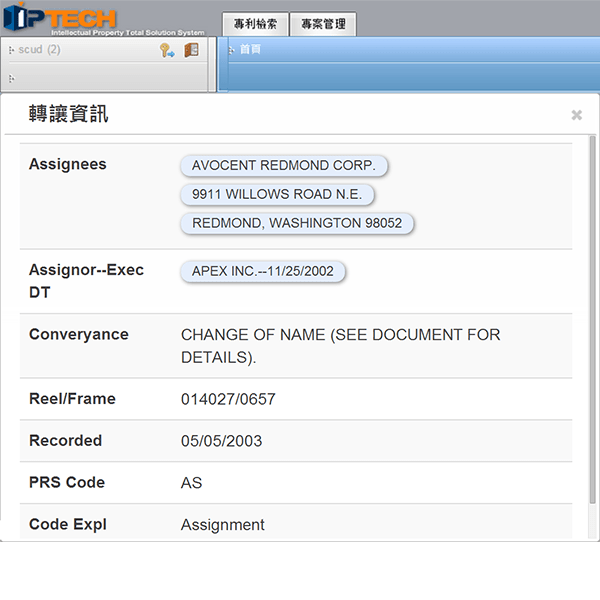Open the 專利檢索 tab
The height and width of the screenshot is (600, 600).
(255, 24)
